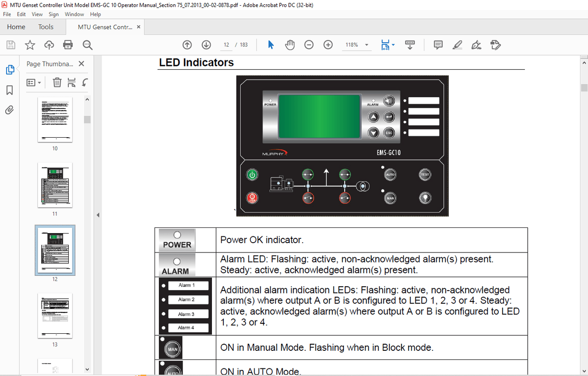Open the View menu
This screenshot has height=376, width=588.
click(37, 14)
